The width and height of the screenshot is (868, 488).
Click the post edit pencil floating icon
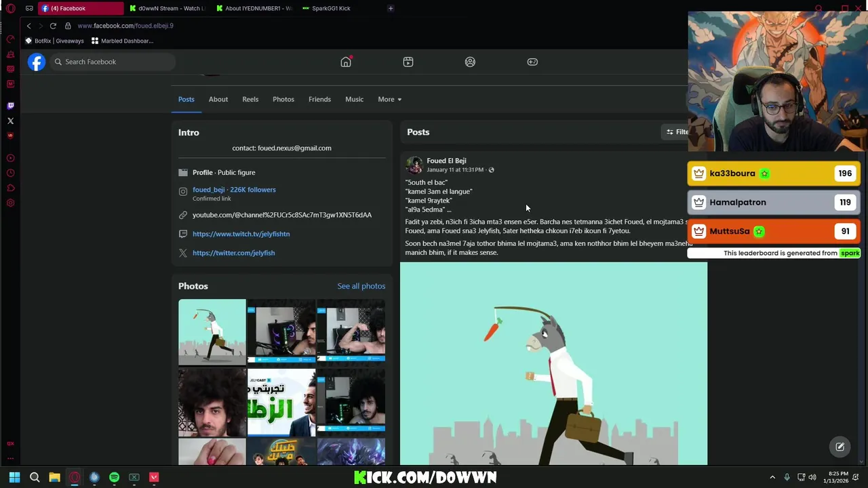pos(840,447)
